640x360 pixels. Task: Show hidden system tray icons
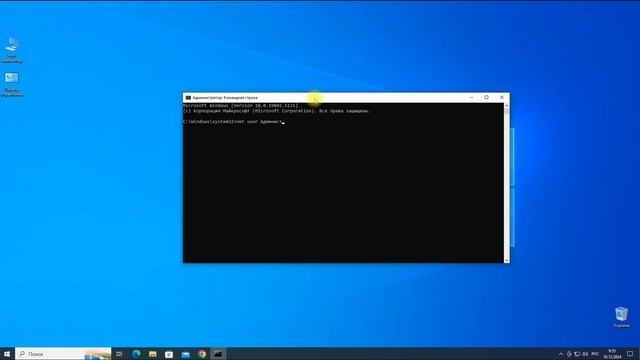click(561, 354)
